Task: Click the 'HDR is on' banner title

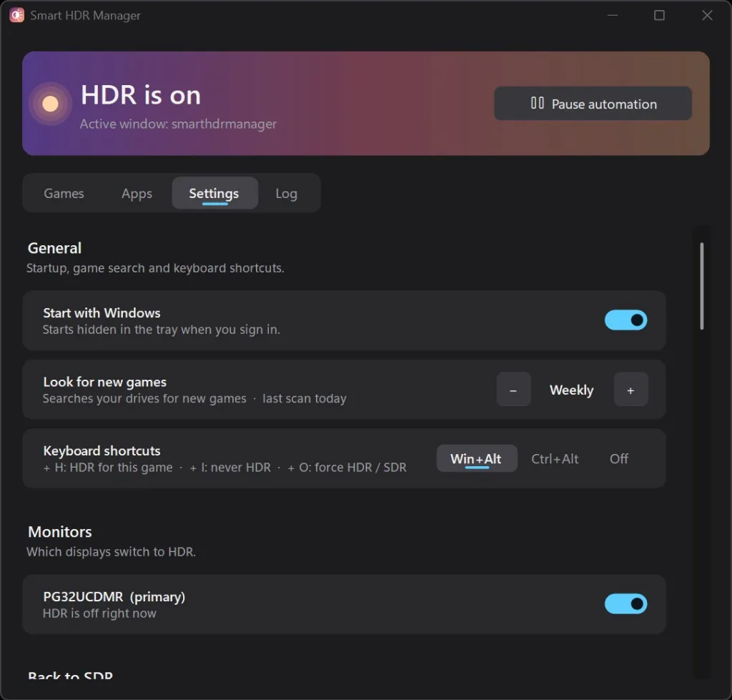Action: coord(141,95)
